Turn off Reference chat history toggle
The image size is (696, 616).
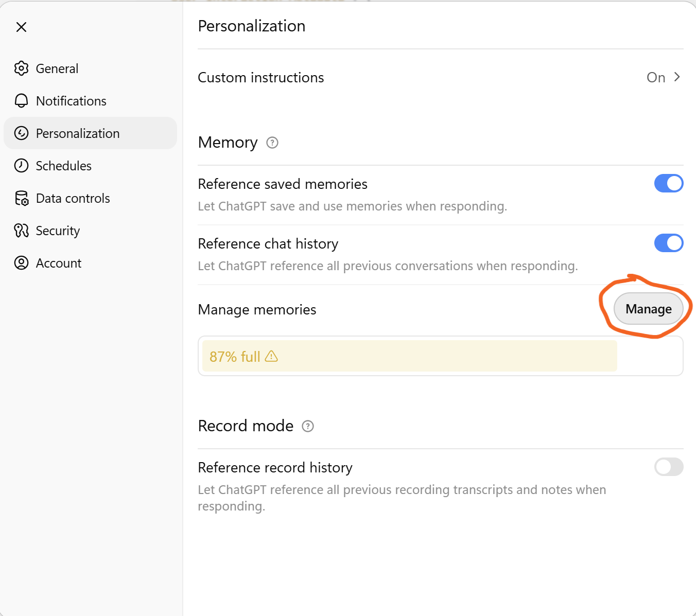tap(668, 243)
